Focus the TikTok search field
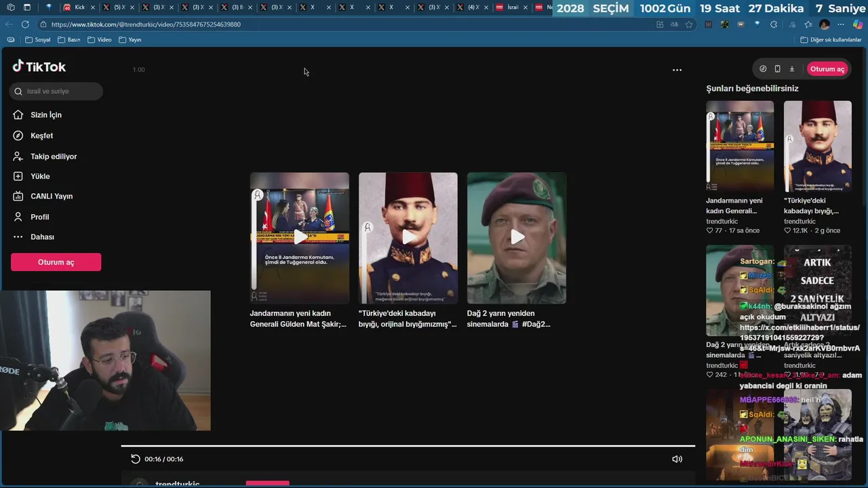 [57, 91]
